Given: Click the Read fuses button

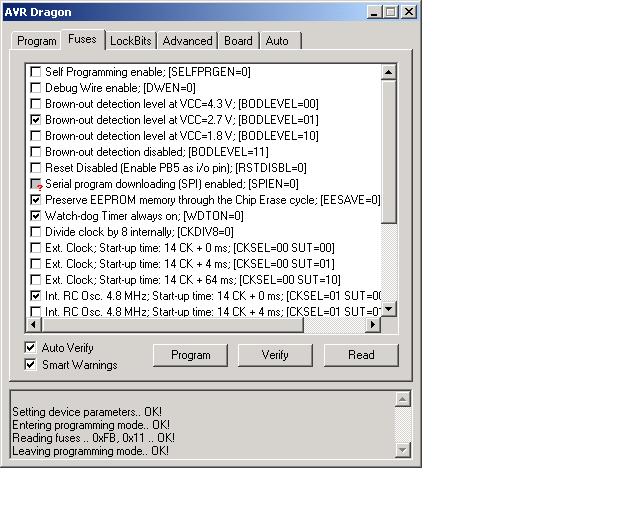Looking at the screenshot, I should pyautogui.click(x=361, y=355).
